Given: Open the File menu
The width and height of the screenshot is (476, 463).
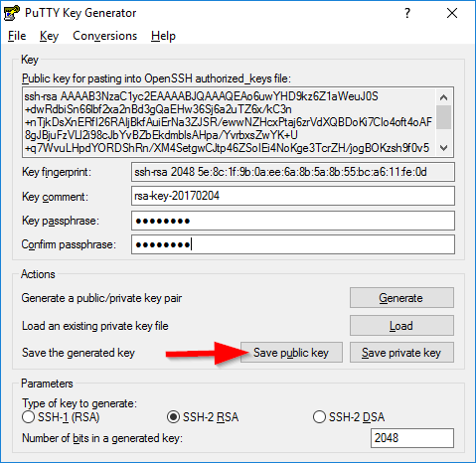Looking at the screenshot, I should click(17, 36).
